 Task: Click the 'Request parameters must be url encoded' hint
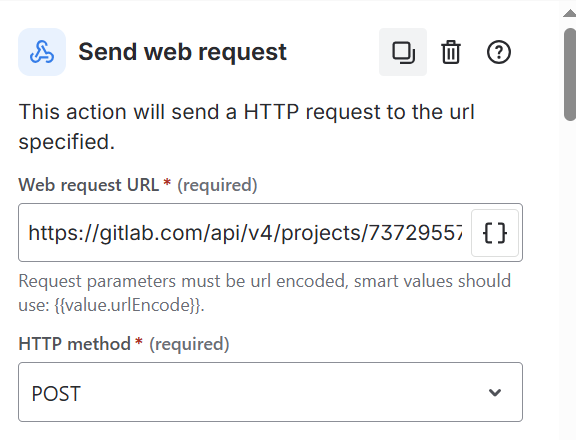[x=264, y=293]
